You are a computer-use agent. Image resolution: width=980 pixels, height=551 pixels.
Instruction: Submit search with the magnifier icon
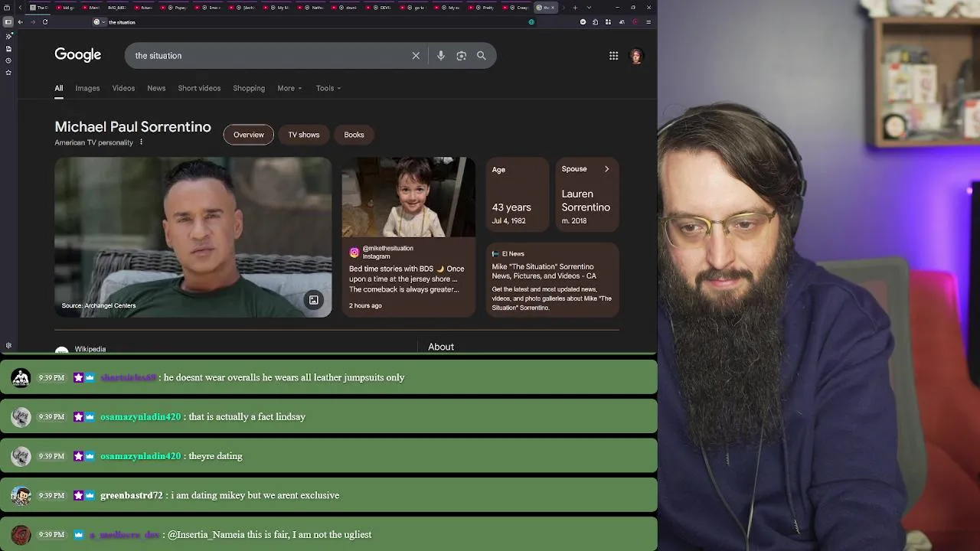[482, 56]
